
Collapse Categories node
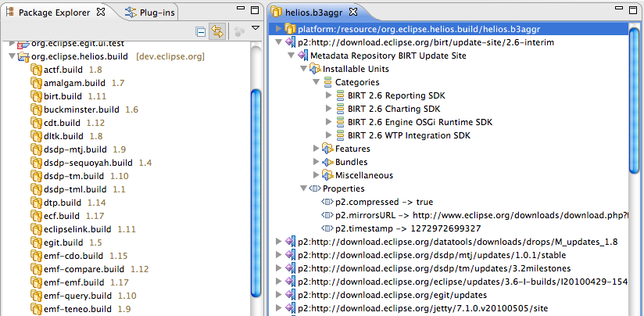click(316, 82)
